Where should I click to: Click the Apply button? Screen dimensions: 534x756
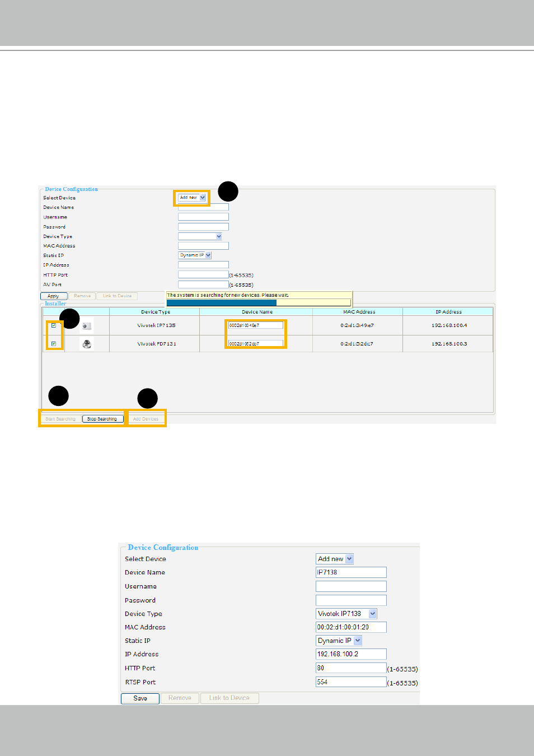click(x=54, y=296)
